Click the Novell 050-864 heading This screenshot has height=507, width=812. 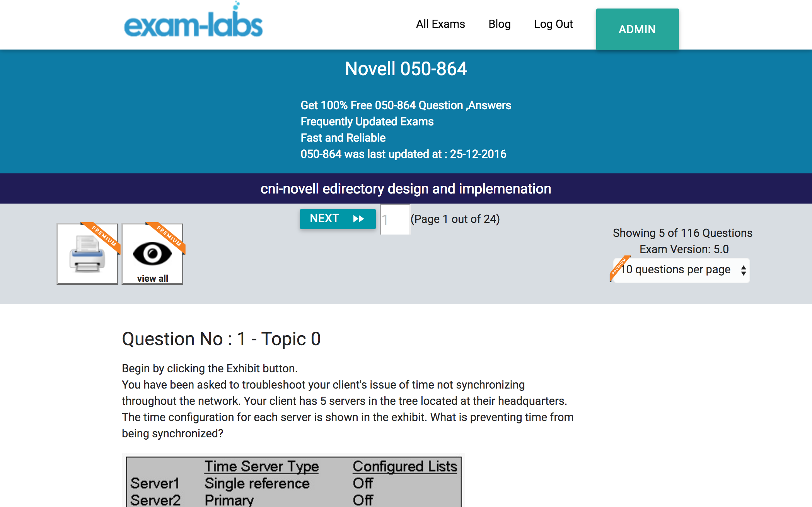[406, 69]
